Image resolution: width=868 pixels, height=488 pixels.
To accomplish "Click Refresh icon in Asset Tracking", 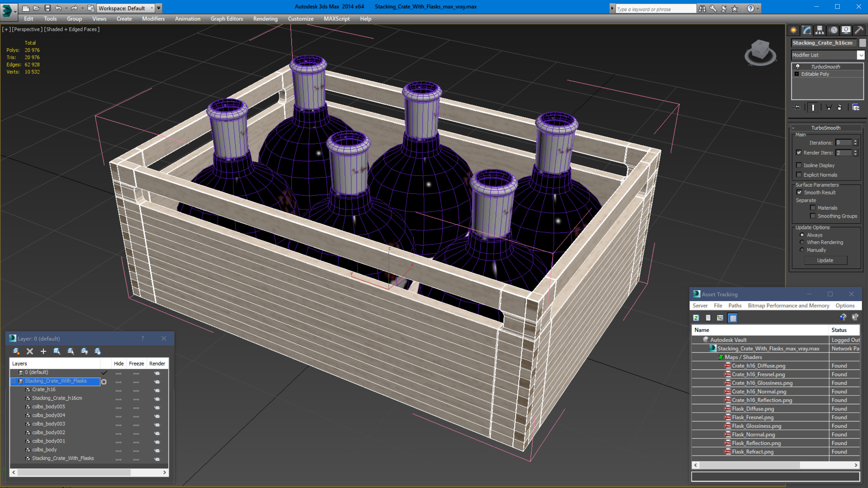I will tap(696, 318).
